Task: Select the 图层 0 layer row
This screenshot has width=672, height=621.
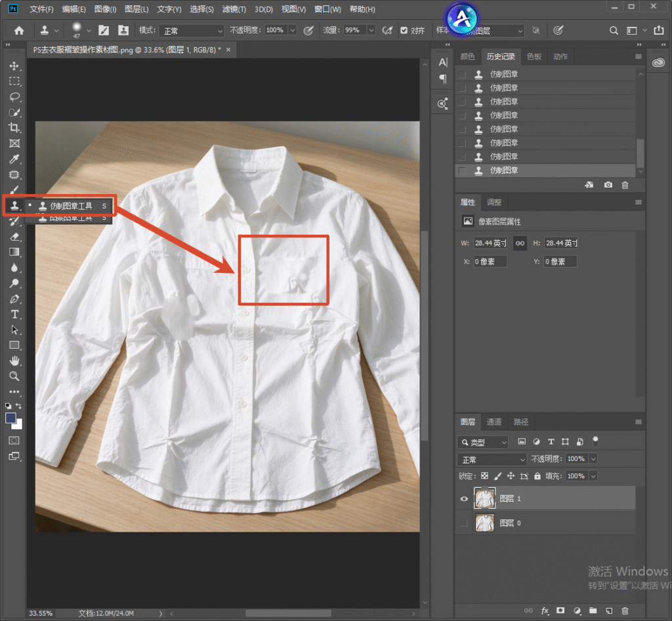Action: click(545, 523)
